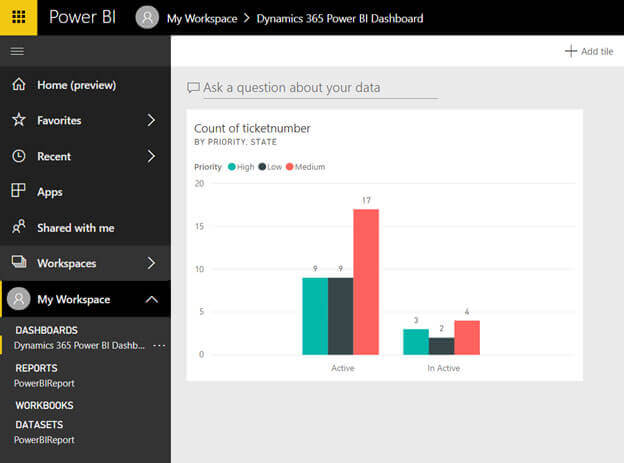
Task: Click the Apps grid icon
Action: (18, 190)
